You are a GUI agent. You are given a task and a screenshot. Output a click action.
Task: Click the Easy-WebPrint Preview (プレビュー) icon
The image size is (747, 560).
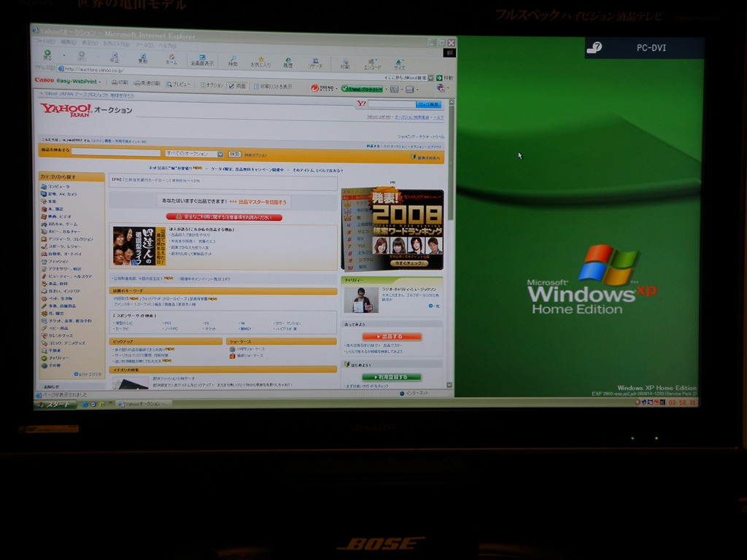coord(178,85)
